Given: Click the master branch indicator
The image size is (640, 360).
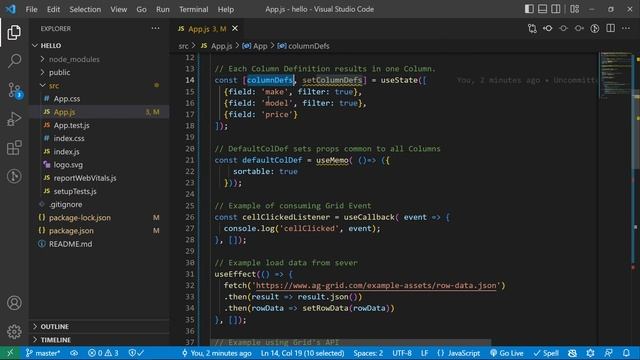Looking at the screenshot, I should click(x=43, y=353).
